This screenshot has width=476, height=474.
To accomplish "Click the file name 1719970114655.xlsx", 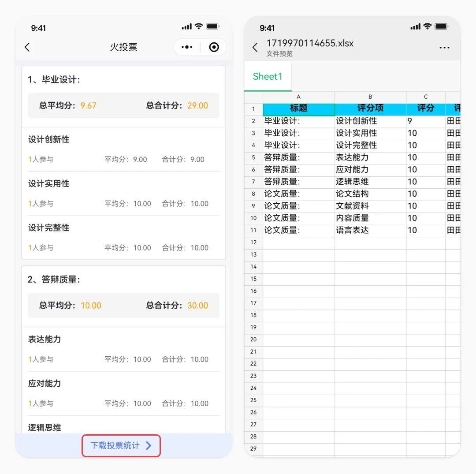I will (x=310, y=43).
